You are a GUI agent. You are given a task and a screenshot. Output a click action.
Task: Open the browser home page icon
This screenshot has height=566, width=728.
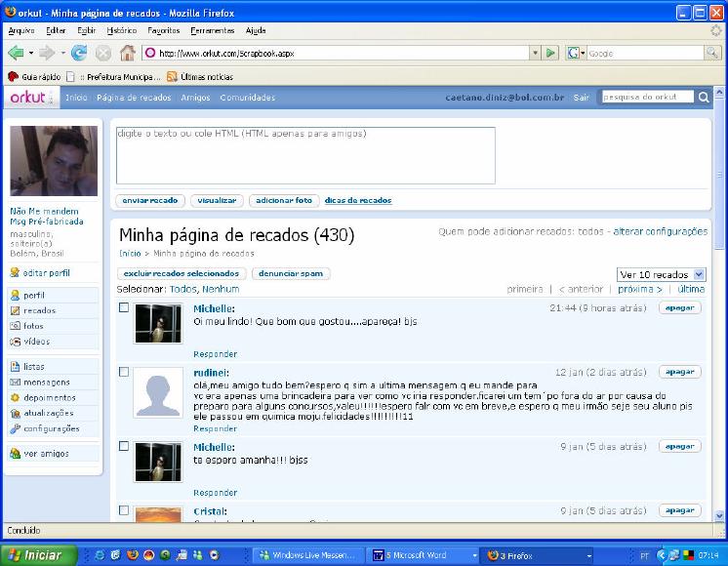pos(127,53)
